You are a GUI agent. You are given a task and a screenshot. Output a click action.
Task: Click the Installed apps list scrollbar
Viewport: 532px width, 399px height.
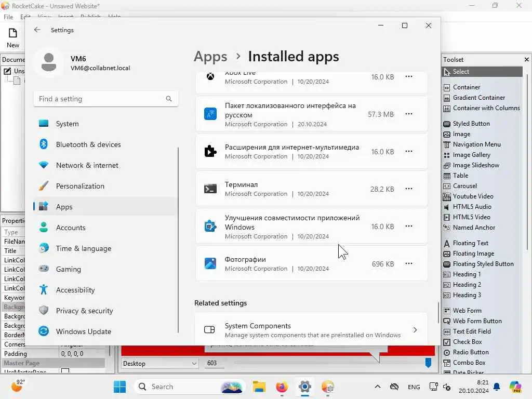(438, 312)
